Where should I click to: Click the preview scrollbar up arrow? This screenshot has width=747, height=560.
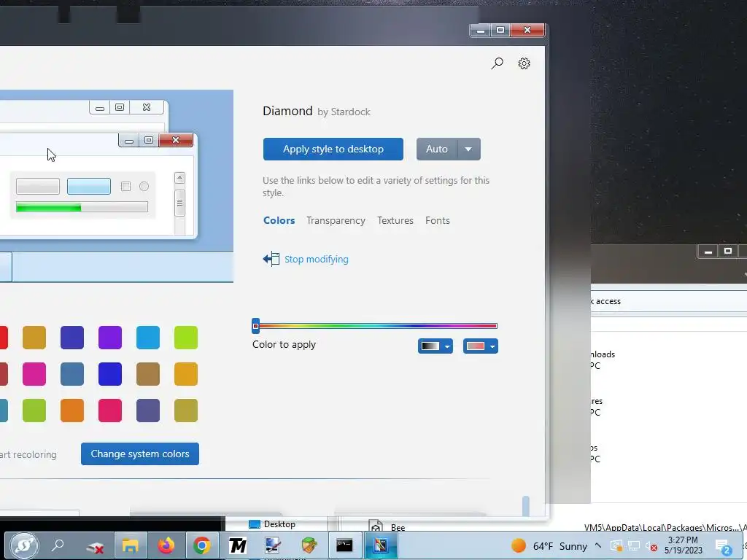(179, 178)
